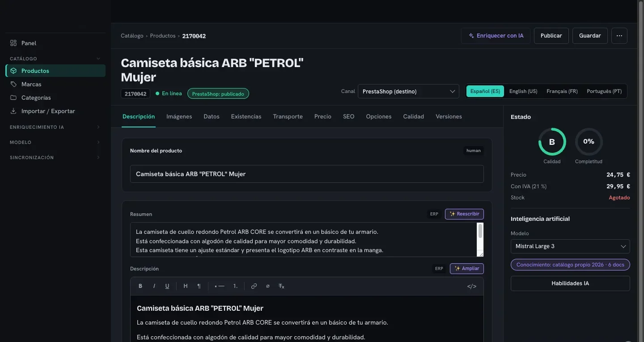The image size is (644, 342).
Task: Click the human tag on the name field
Action: (x=473, y=151)
